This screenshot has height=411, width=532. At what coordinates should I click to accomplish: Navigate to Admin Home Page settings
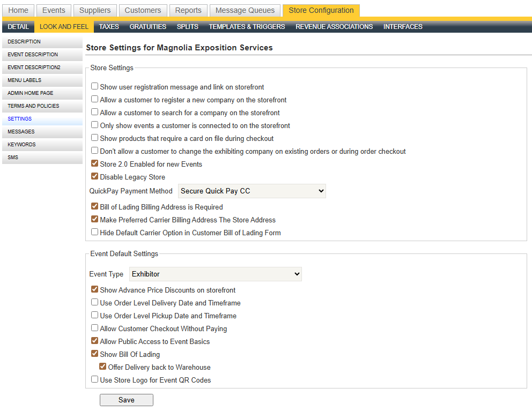click(x=31, y=93)
